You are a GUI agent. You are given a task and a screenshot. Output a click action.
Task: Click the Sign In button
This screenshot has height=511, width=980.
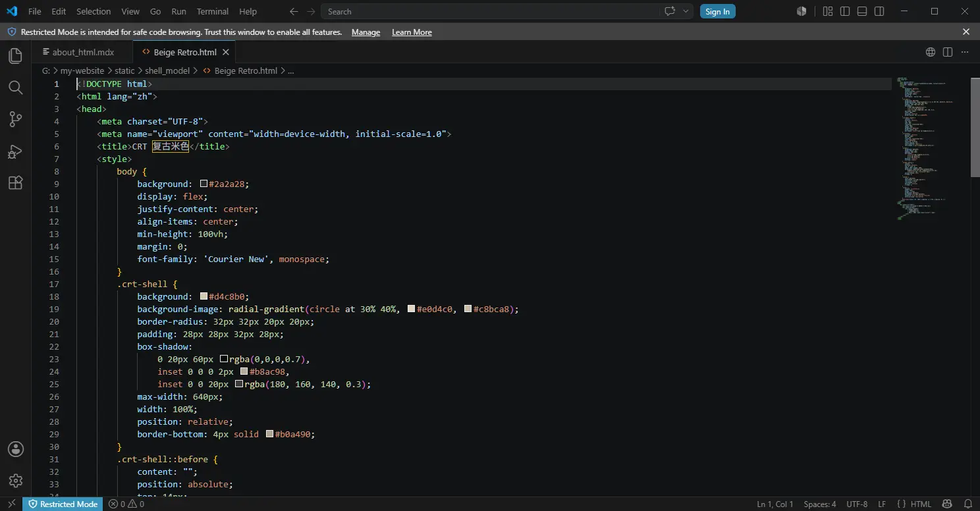click(x=717, y=11)
